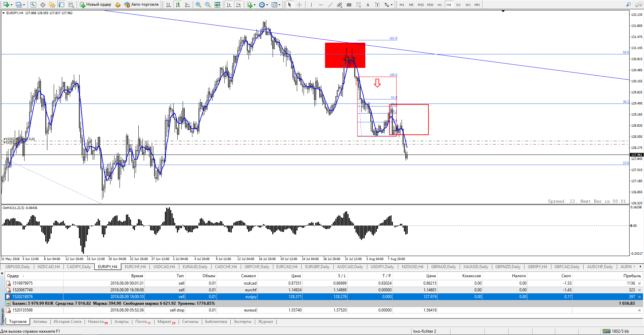Open the EURJPY,H4 chart menu triangle
The width and height of the screenshot is (644, 335).
pos(3,13)
